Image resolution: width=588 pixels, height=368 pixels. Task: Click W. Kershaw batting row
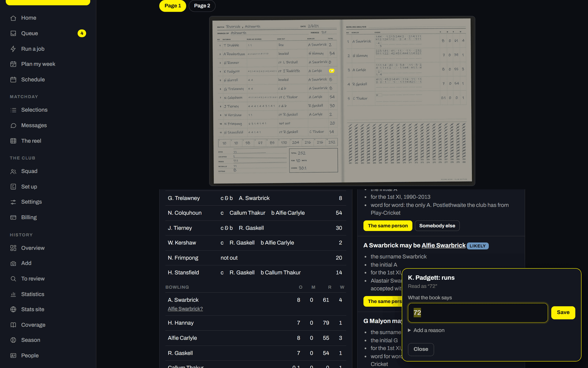256,243
